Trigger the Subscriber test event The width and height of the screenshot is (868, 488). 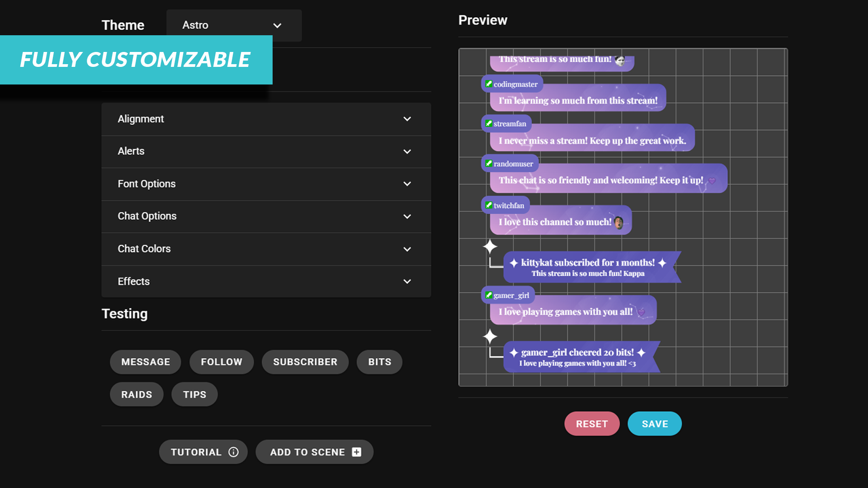pyautogui.click(x=305, y=361)
